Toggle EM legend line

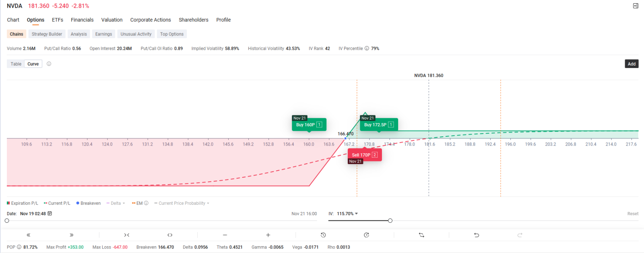coord(137,203)
